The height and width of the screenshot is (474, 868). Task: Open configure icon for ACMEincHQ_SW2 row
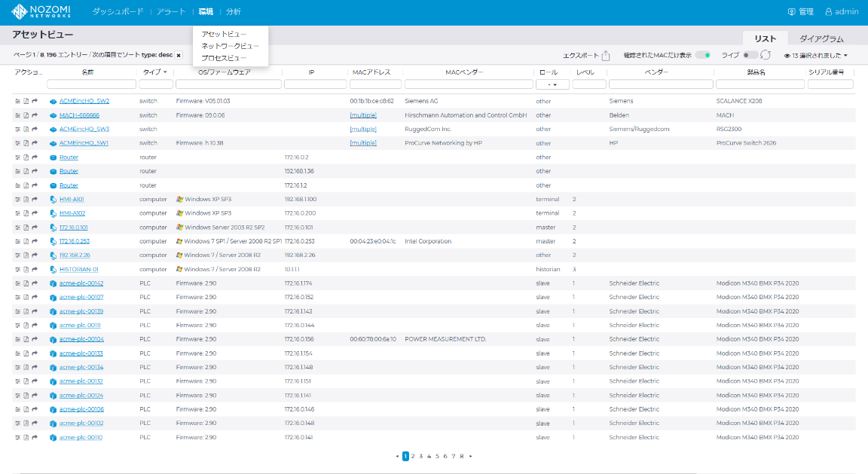(18, 101)
